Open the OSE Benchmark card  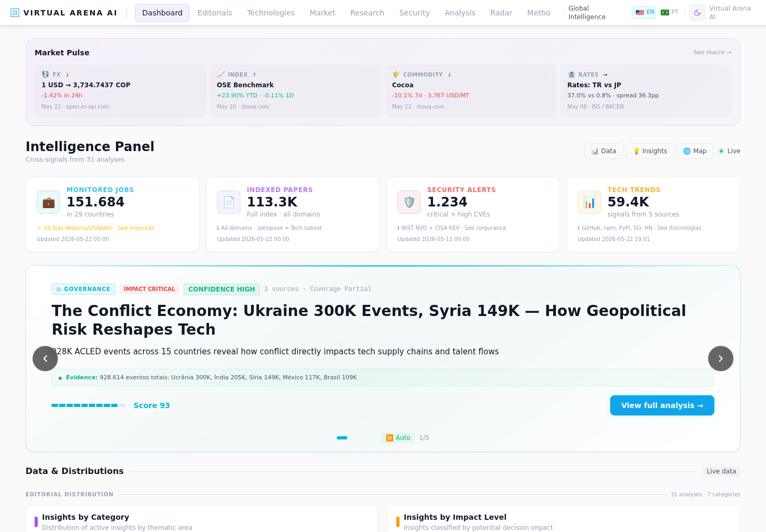click(x=295, y=91)
